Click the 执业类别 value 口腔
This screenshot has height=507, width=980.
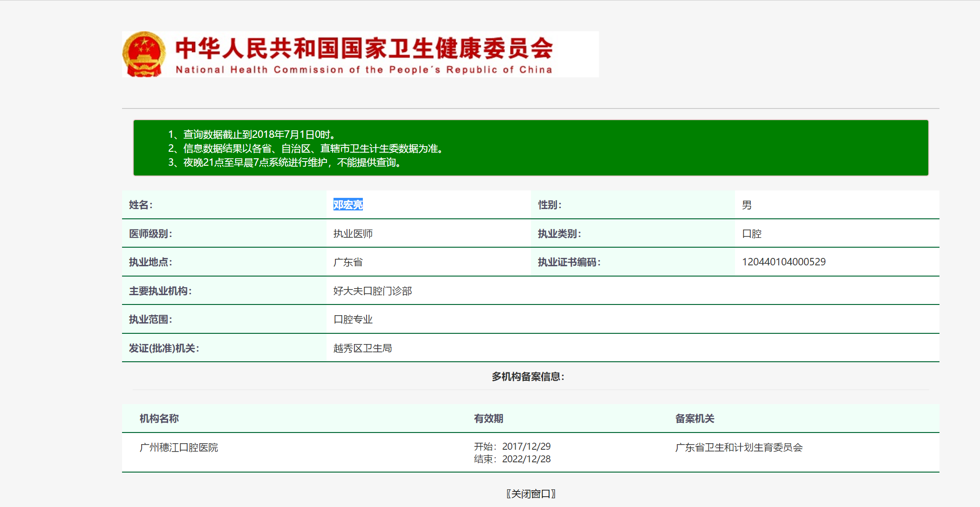tap(752, 234)
